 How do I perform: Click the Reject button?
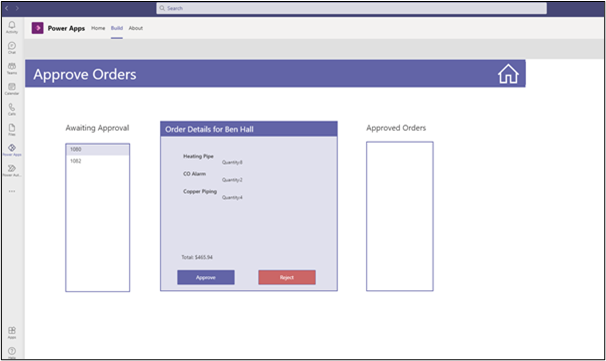tap(287, 277)
